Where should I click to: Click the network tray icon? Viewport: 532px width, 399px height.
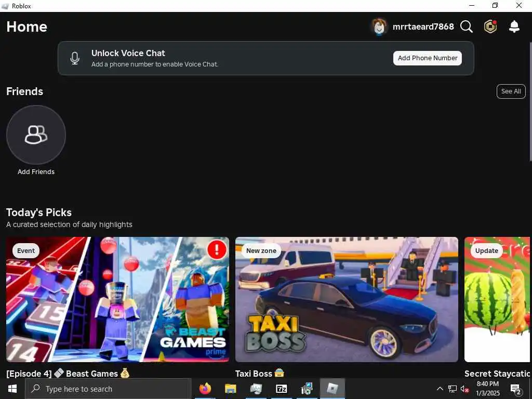click(x=453, y=389)
